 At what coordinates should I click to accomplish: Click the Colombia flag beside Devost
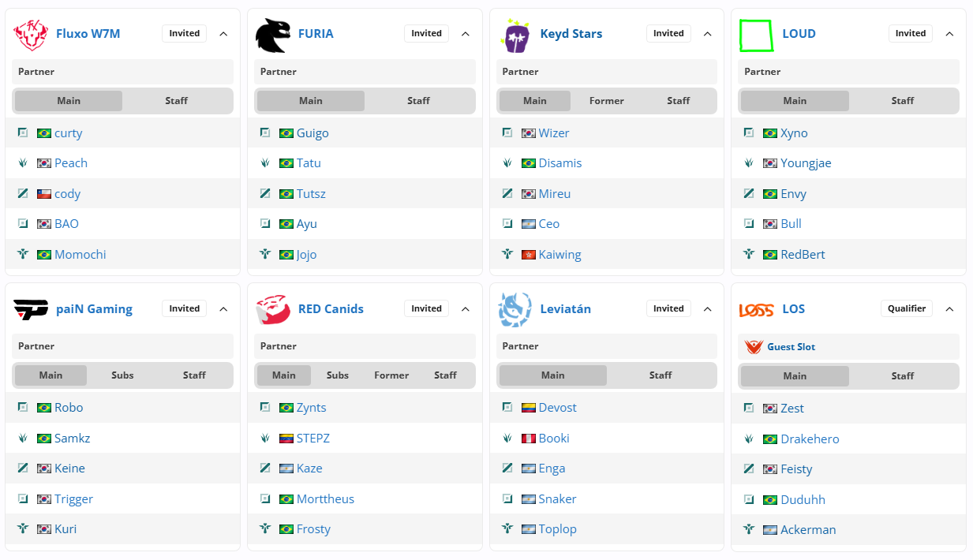[529, 408]
